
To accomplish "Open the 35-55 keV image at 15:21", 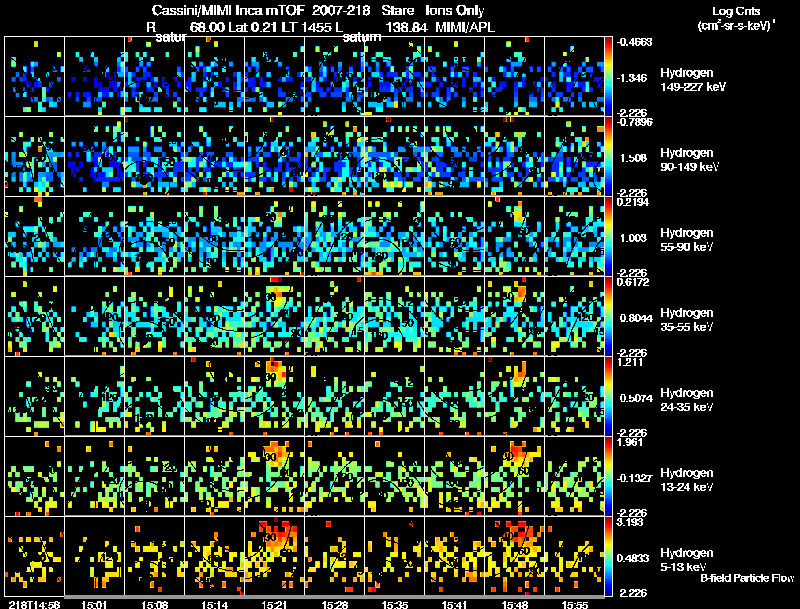I will pos(274,317).
